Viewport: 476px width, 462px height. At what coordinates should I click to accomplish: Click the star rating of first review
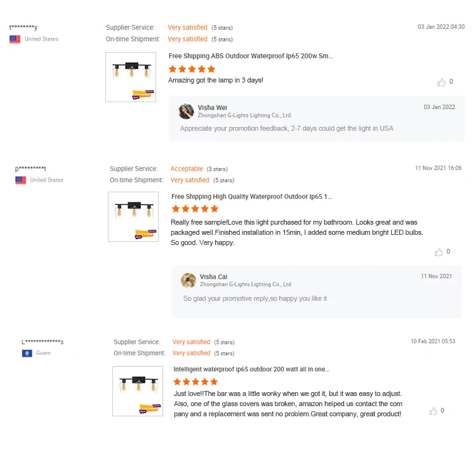[x=192, y=69]
